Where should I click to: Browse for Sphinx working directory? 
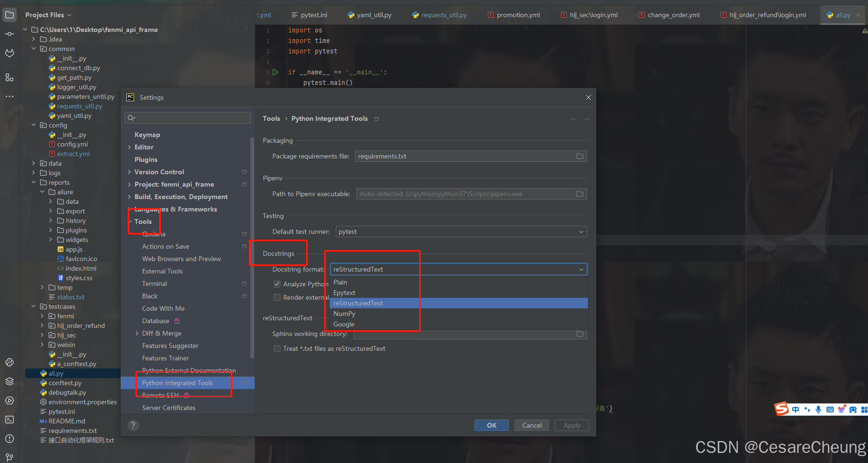(x=580, y=334)
